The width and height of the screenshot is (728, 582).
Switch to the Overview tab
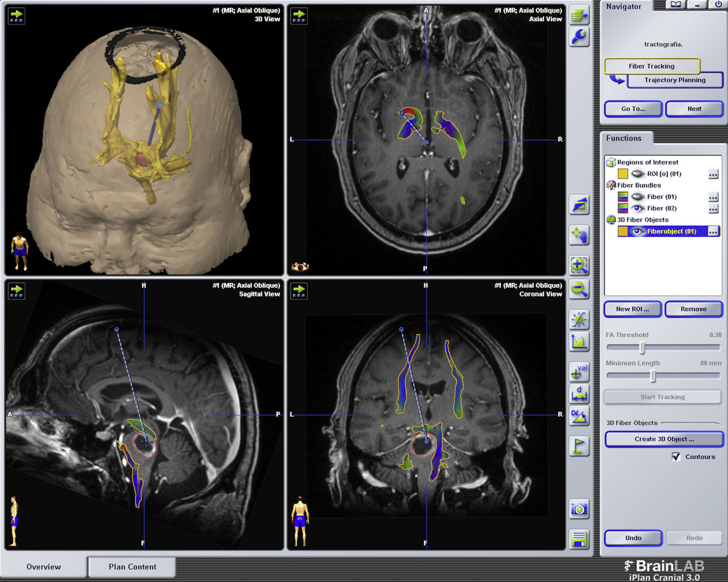click(44, 567)
